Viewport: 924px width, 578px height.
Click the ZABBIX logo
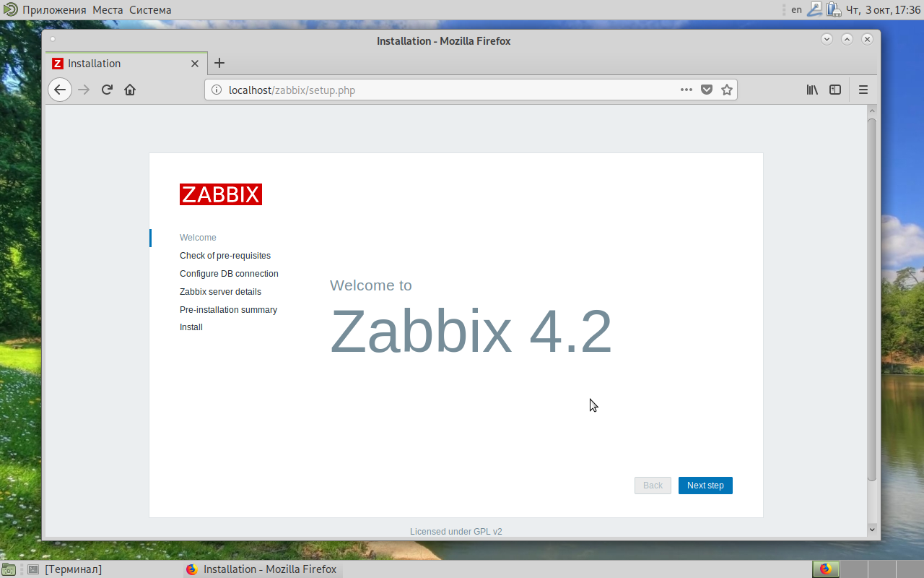click(x=221, y=194)
